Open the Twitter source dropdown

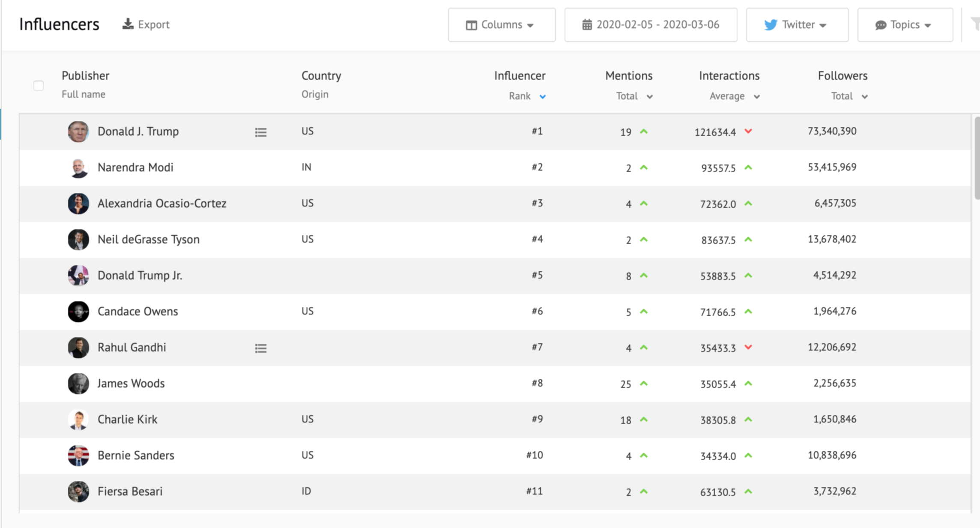(x=797, y=25)
